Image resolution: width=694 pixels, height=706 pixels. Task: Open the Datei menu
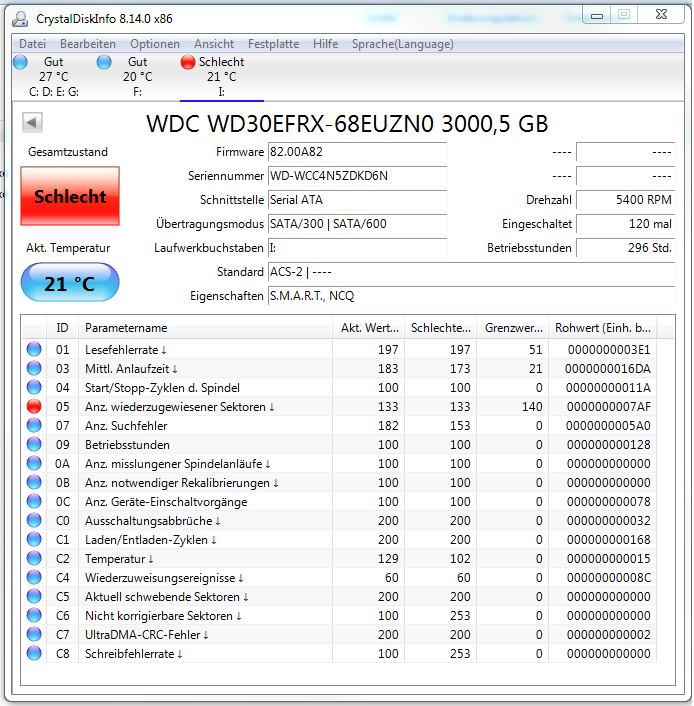point(32,44)
